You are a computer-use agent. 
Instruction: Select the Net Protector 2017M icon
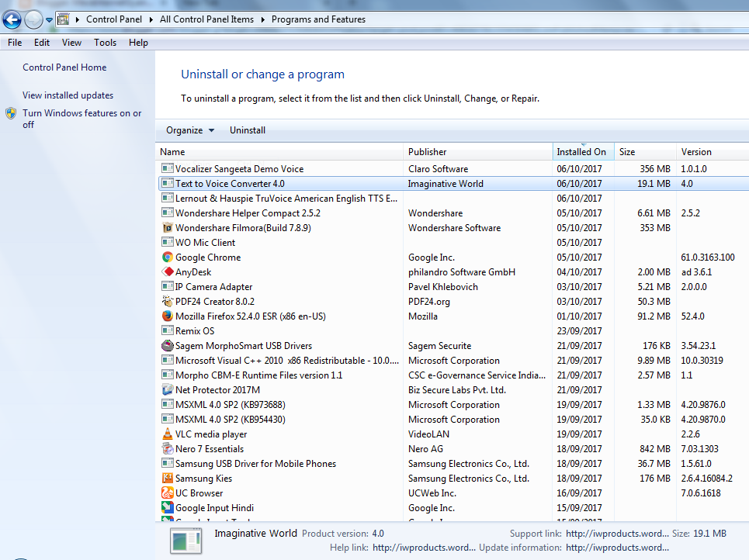(x=167, y=390)
